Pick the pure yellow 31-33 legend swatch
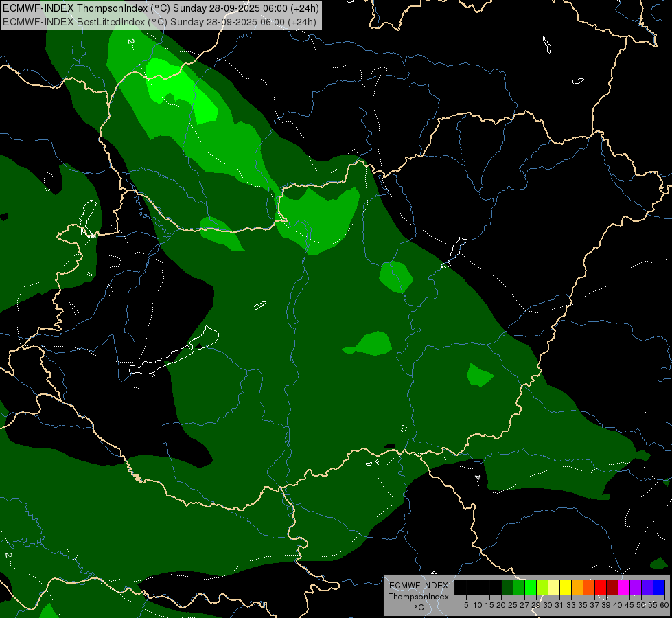Image resolution: width=672 pixels, height=618 pixels. pyautogui.click(x=566, y=587)
